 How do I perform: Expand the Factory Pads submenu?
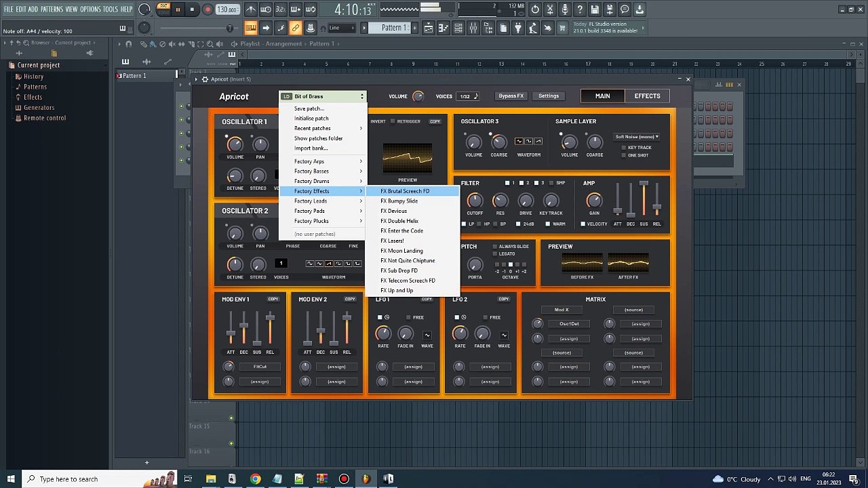pos(323,211)
